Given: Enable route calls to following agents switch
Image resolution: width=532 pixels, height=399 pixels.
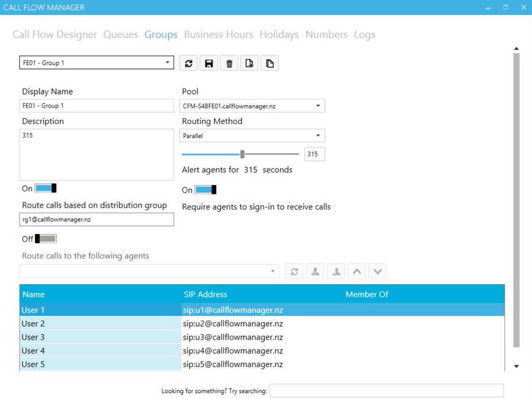Looking at the screenshot, I should pyautogui.click(x=46, y=239).
